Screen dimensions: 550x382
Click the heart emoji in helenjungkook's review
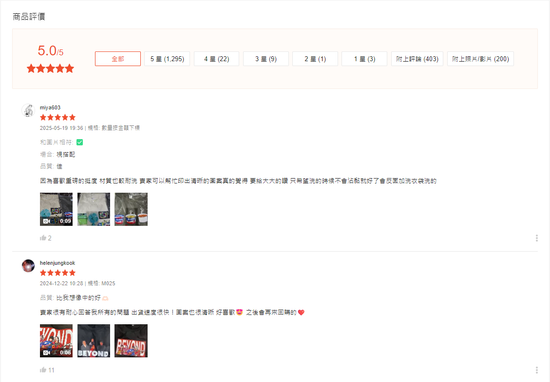pos(301,312)
